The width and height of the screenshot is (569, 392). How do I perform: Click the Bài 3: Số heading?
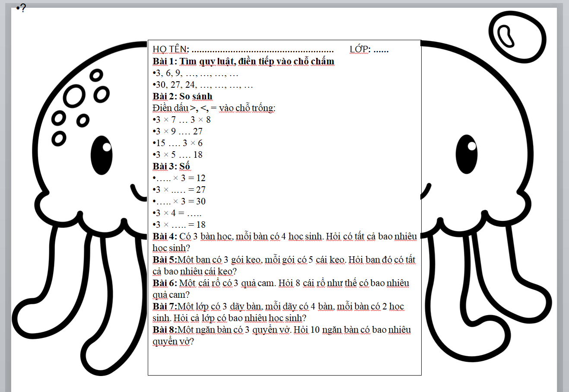coord(171,166)
